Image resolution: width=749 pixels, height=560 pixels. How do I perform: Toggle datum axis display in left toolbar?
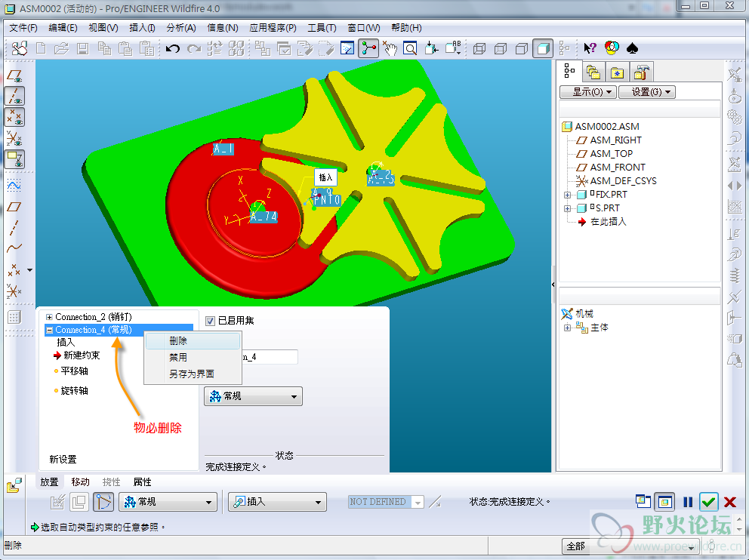coord(14,97)
